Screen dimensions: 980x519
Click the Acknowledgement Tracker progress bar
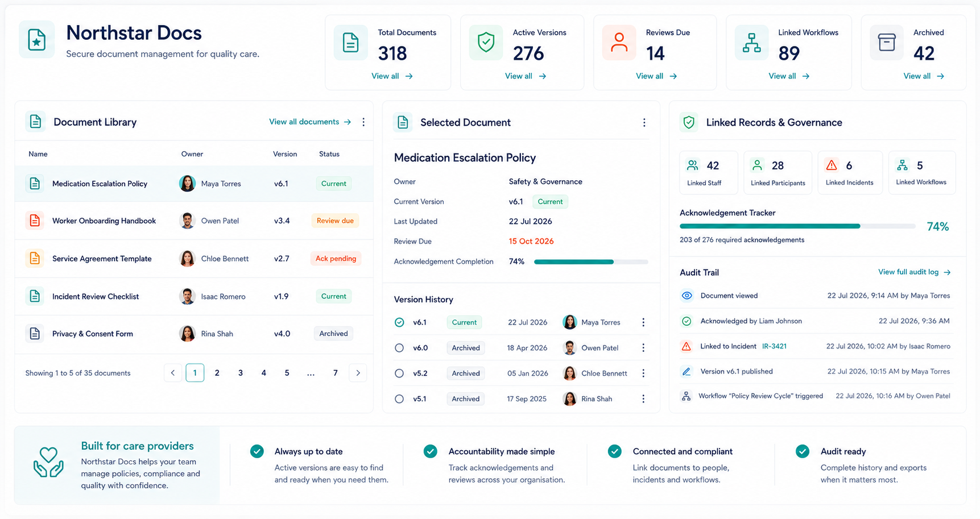[797, 226]
